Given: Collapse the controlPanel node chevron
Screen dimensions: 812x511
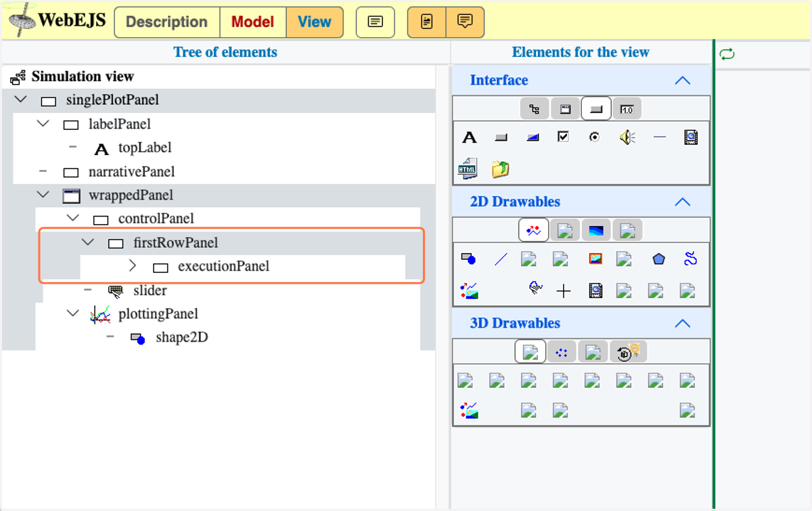Looking at the screenshot, I should coord(73,219).
